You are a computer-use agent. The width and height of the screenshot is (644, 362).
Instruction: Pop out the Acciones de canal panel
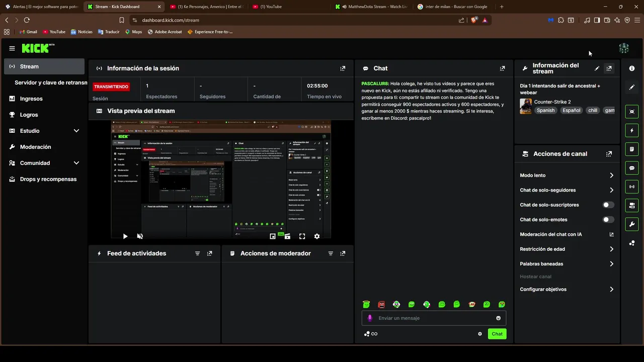pos(609,154)
